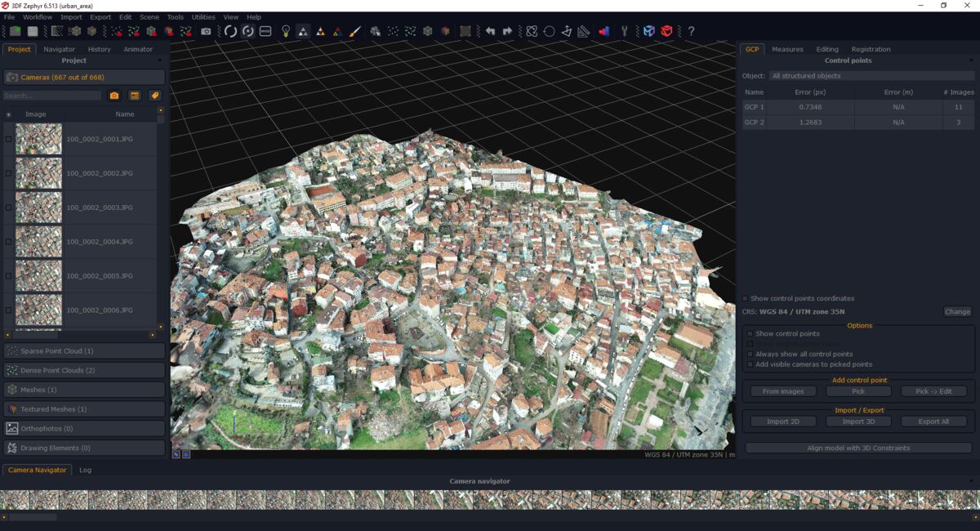This screenshot has height=531, width=980.
Task: Take a screenshot with the camera capture icon
Action: (x=206, y=31)
